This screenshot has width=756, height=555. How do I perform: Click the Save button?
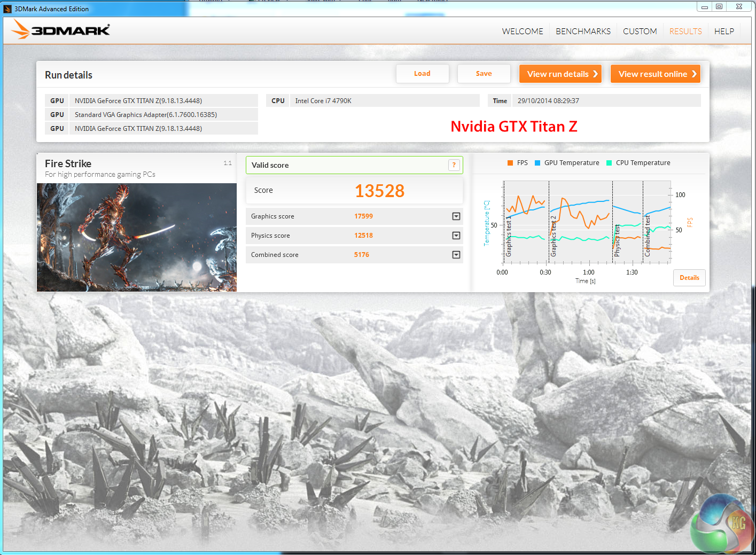pyautogui.click(x=484, y=74)
